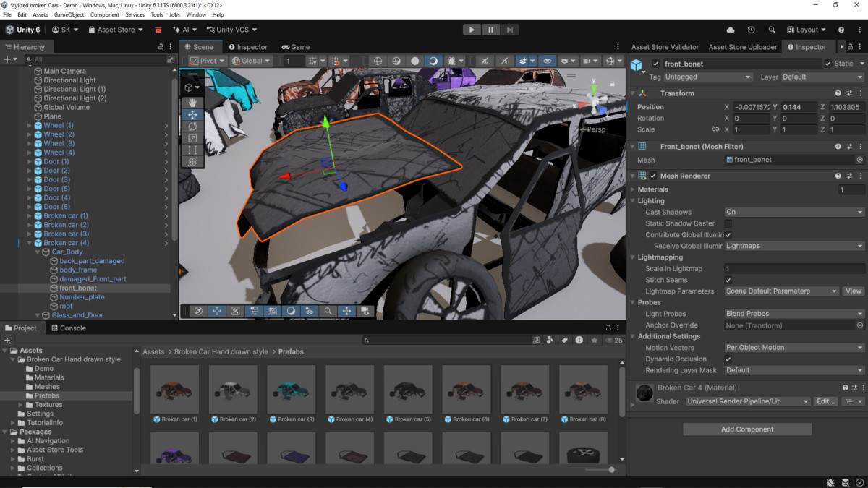The image size is (868, 488).
Task: Toggle 2D view icon in scene toolbar
Action: tap(485, 61)
